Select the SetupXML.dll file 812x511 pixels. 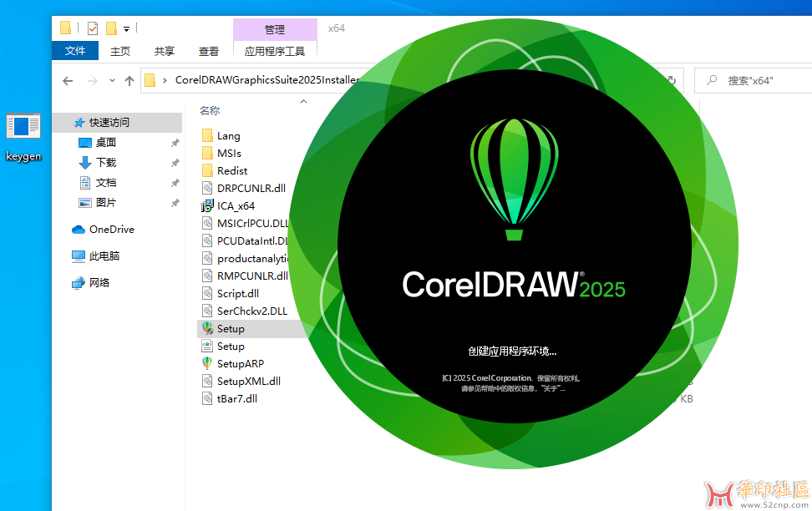[x=249, y=382]
